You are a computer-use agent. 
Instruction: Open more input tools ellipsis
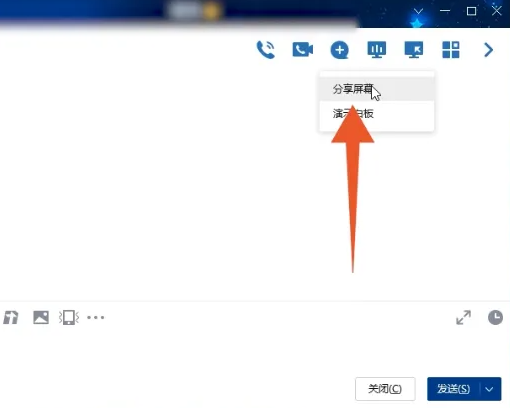click(x=96, y=317)
